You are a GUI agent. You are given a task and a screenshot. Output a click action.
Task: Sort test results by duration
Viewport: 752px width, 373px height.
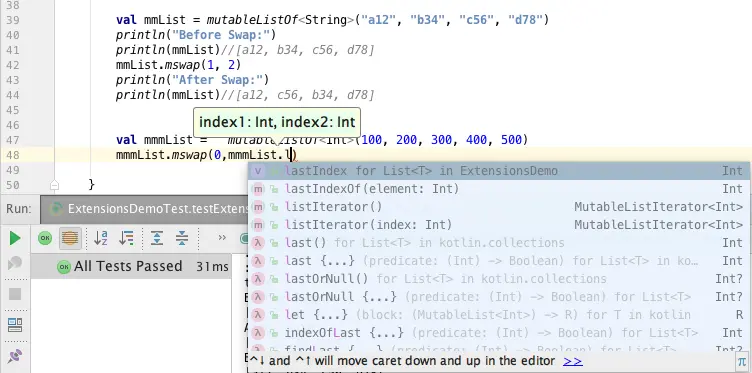point(126,238)
